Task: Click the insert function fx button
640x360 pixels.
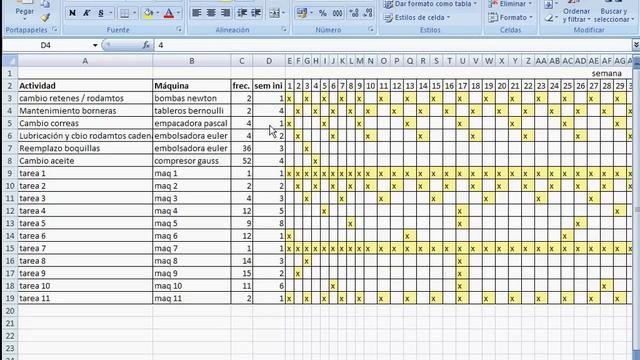Action: 146,45
